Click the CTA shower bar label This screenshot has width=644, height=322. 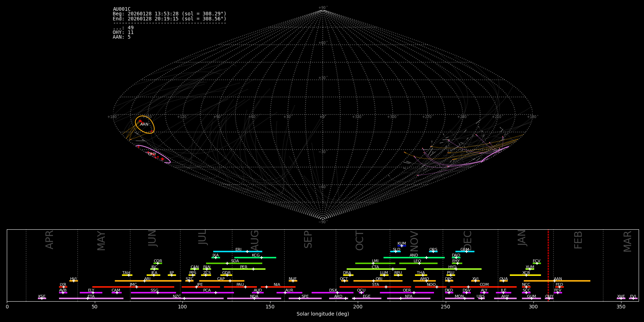click(375, 267)
